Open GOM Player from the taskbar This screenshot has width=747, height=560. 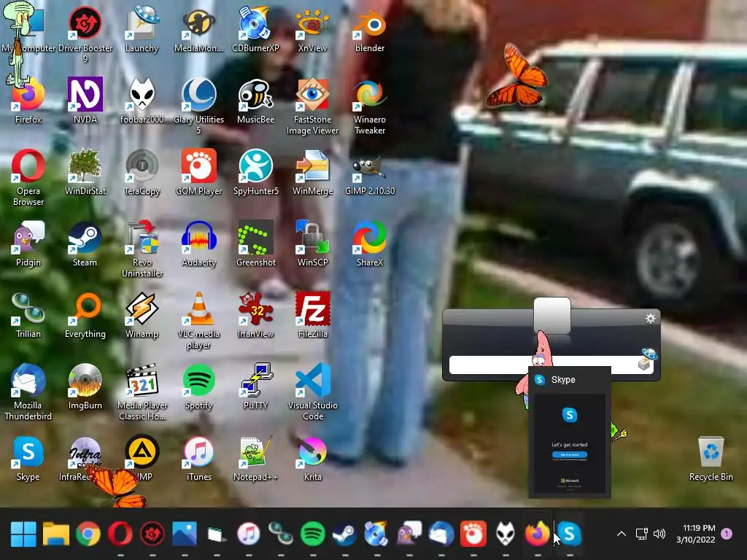pyautogui.click(x=473, y=534)
